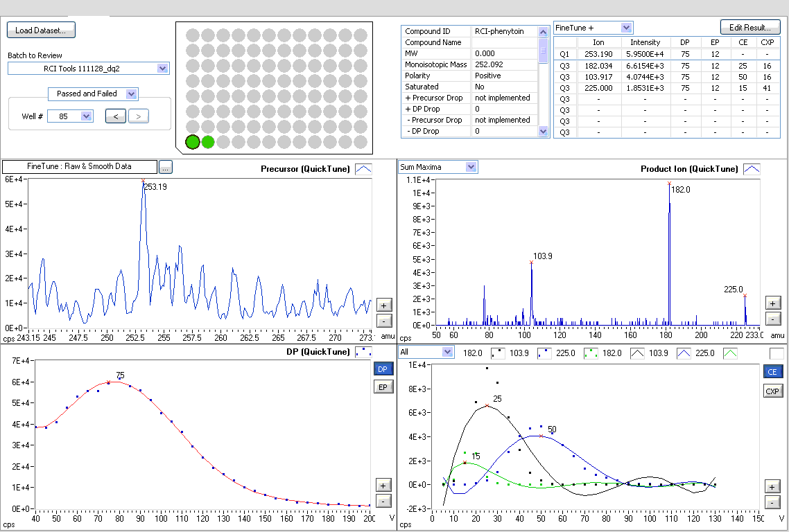
Task: Click the DP (QuickTune) dotted legend icon
Action: pyautogui.click(x=363, y=351)
